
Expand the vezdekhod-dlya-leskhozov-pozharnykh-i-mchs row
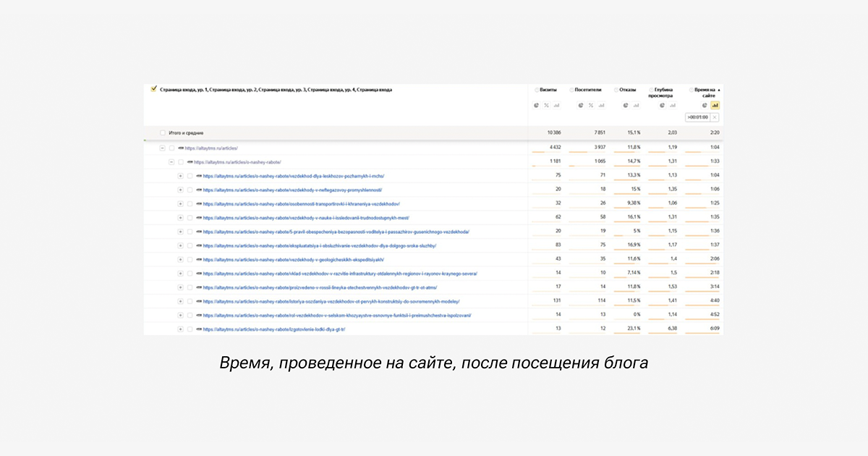pyautogui.click(x=180, y=176)
